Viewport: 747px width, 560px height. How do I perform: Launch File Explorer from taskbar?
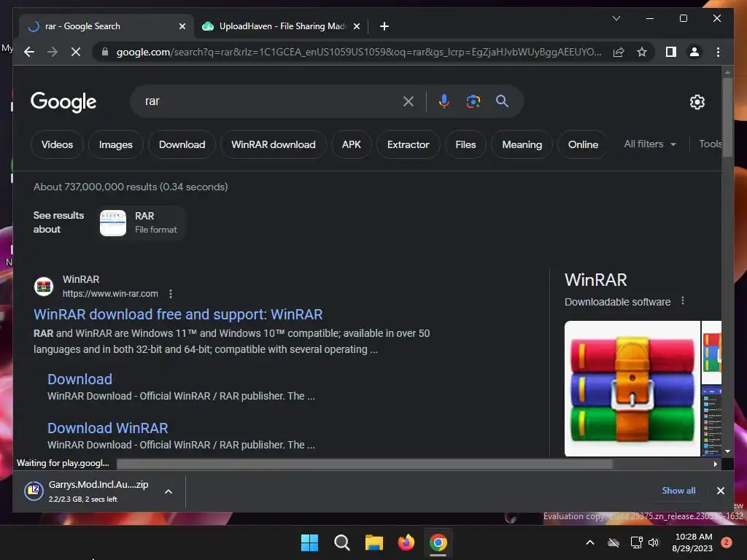(x=374, y=542)
